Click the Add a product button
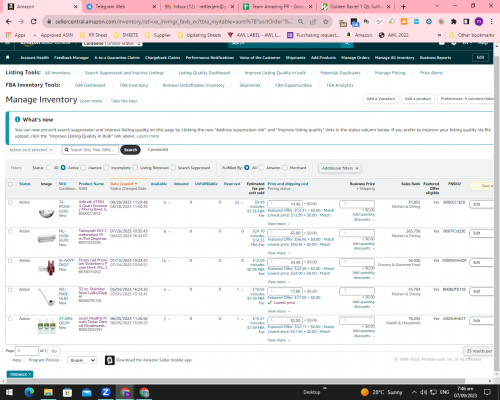Screen dimensions: 500x400 [418, 99]
